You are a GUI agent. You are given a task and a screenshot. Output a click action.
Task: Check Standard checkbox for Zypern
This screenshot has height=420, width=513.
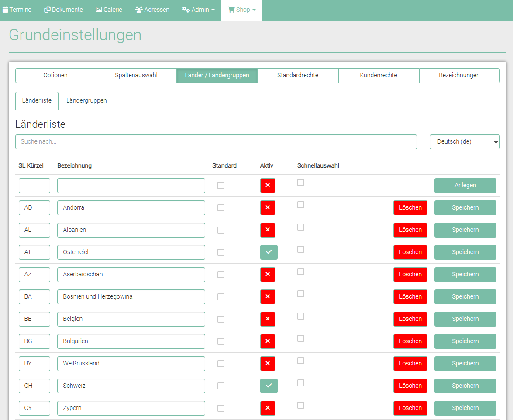click(x=221, y=408)
